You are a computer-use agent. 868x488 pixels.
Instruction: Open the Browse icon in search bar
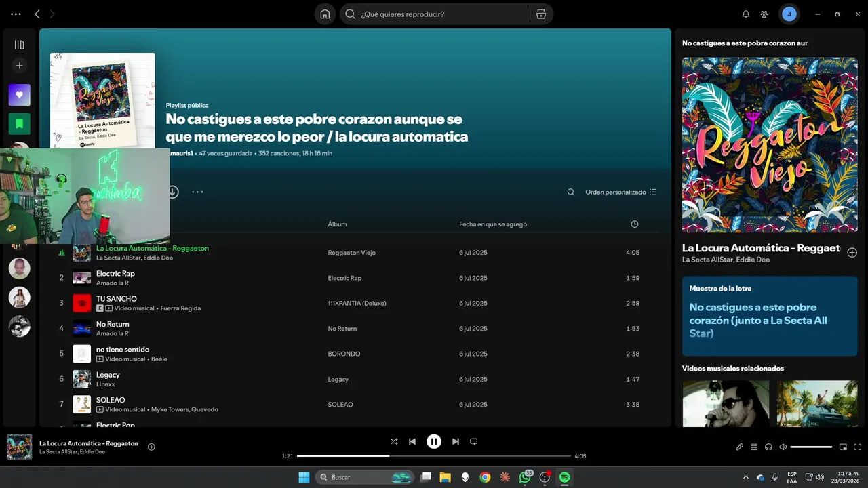(540, 14)
